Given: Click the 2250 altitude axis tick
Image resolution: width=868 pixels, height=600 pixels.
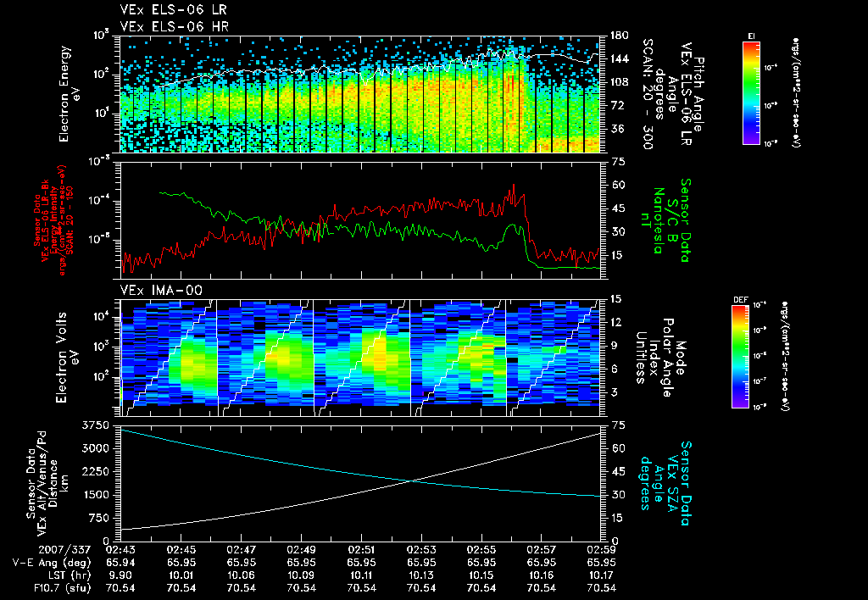Looking at the screenshot, I should [x=96, y=471].
